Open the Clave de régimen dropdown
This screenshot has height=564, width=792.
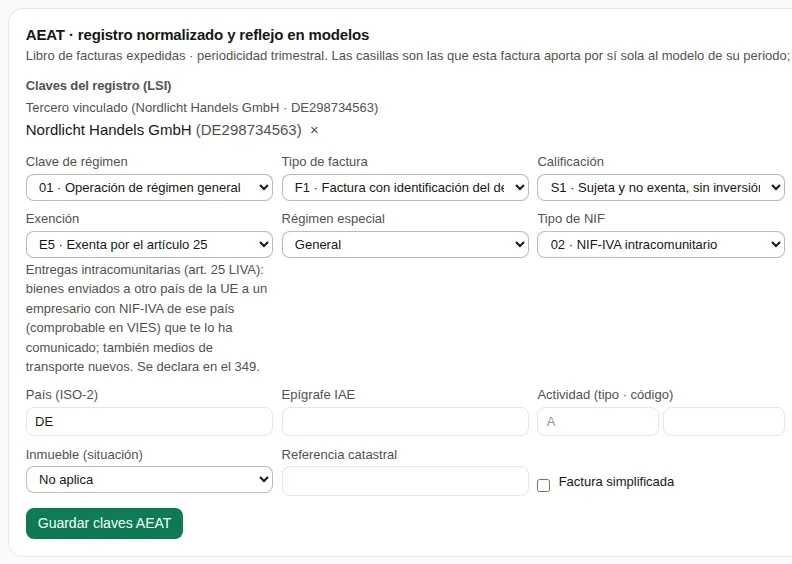pyautogui.click(x=149, y=188)
